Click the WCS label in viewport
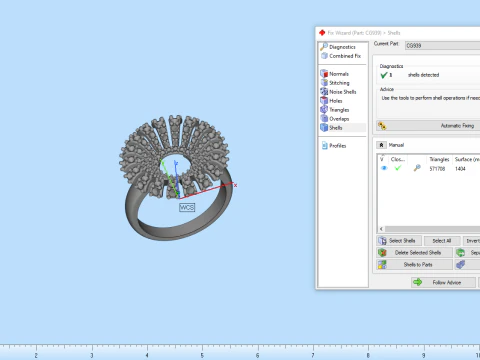The height and width of the screenshot is (360, 480). point(187,207)
